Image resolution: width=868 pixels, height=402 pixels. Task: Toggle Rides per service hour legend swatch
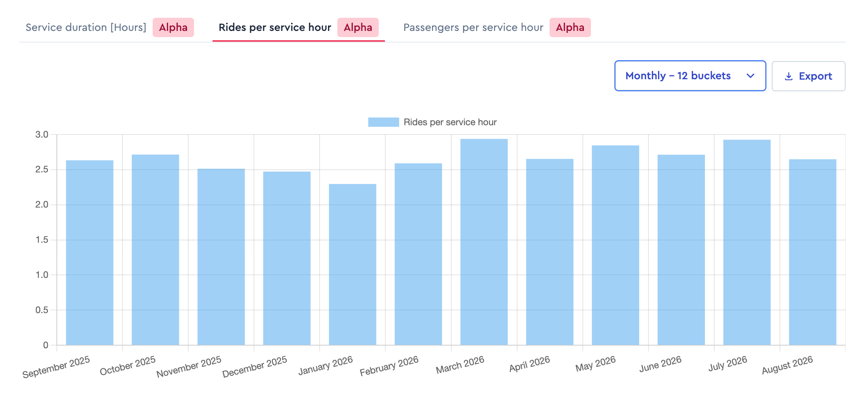tap(383, 122)
